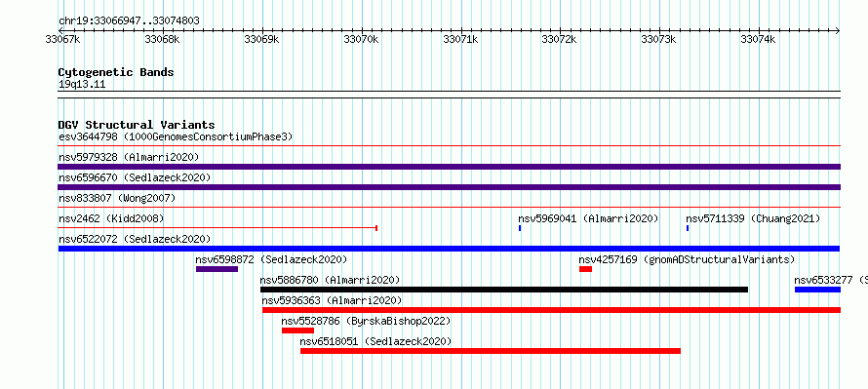868x389 pixels.
Task: Click the chr19:33066947..33074803 coordinates text
Action: [129, 21]
